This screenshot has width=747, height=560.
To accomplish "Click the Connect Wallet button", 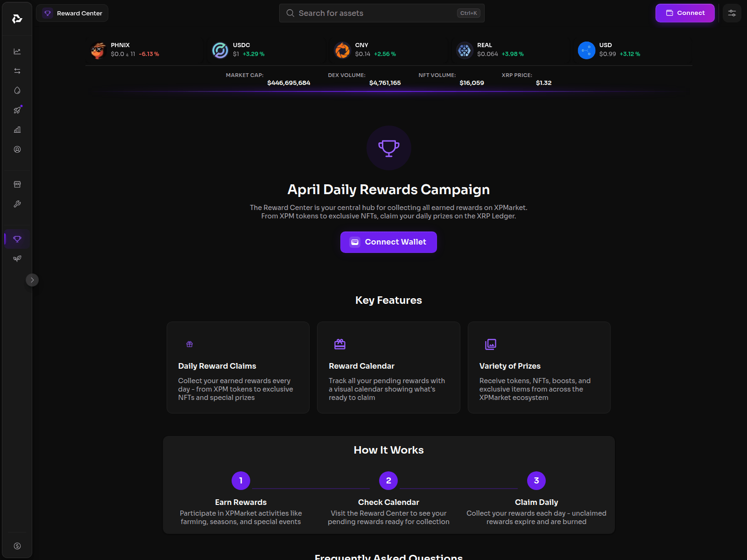I will click(388, 242).
